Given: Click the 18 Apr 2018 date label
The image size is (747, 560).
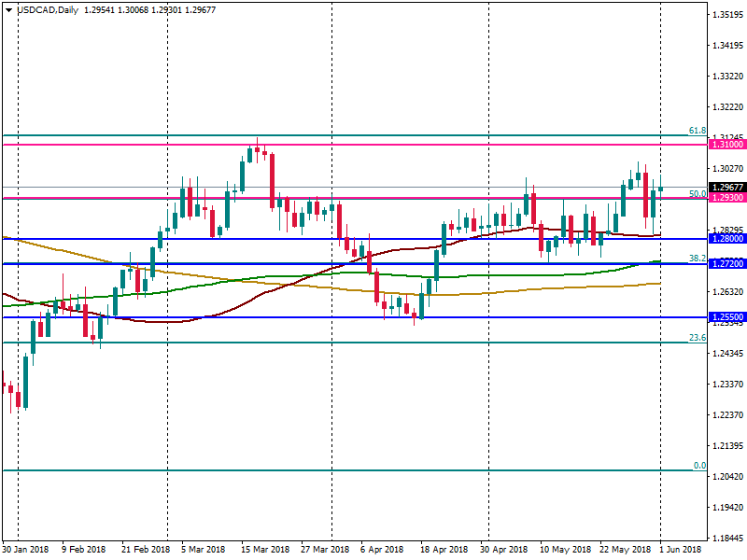Looking at the screenshot, I should (443, 551).
